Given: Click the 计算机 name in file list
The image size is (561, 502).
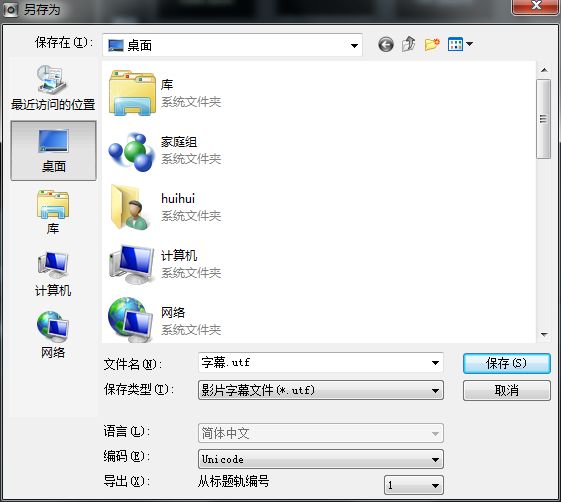Looking at the screenshot, I should pyautogui.click(x=179, y=255).
